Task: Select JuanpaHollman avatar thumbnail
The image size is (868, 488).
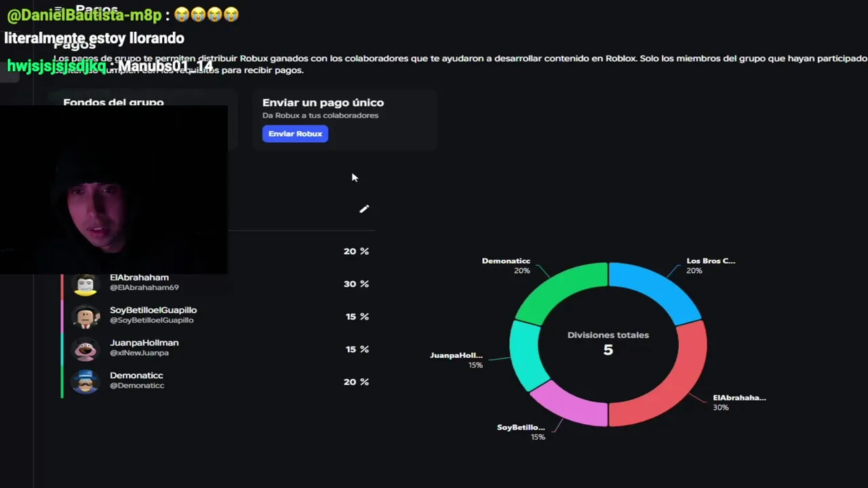Action: (85, 350)
